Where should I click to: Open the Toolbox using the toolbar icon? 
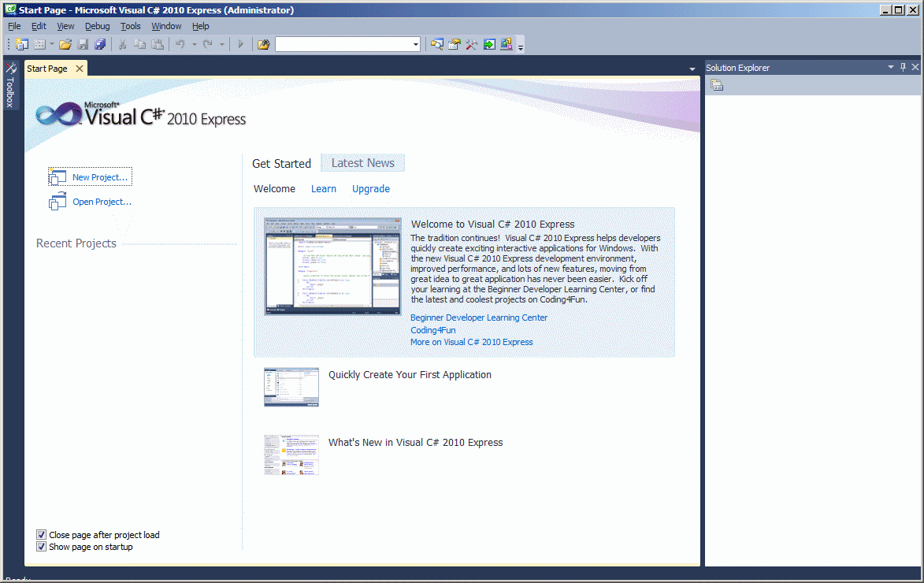(472, 45)
